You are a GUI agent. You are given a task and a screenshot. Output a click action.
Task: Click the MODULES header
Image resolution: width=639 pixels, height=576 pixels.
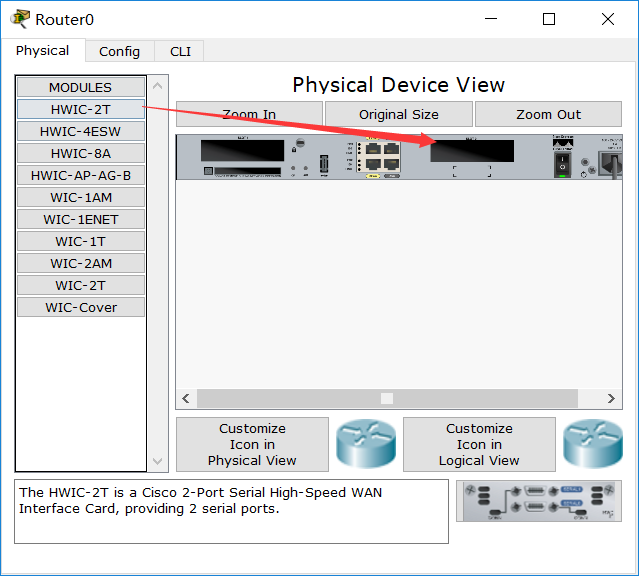point(81,87)
